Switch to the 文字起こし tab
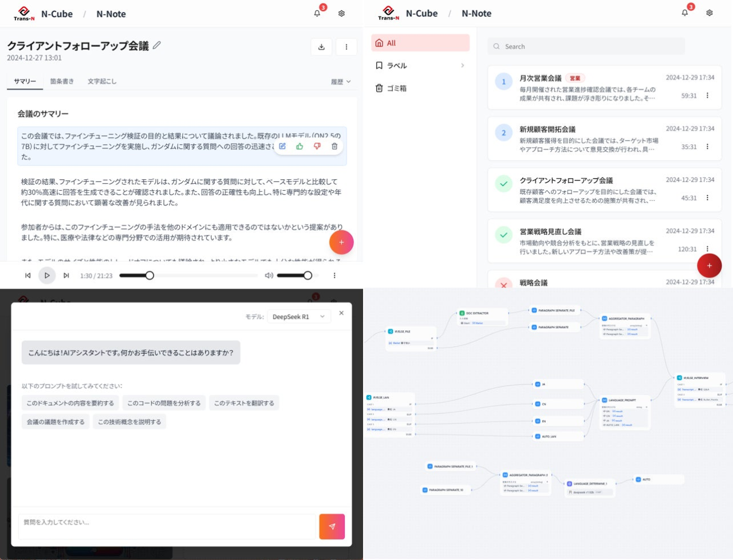This screenshot has height=560, width=733. 102,81
